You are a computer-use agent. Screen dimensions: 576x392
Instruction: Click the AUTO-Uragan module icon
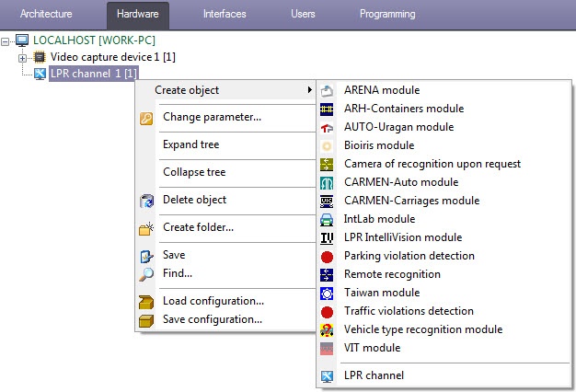[327, 127]
